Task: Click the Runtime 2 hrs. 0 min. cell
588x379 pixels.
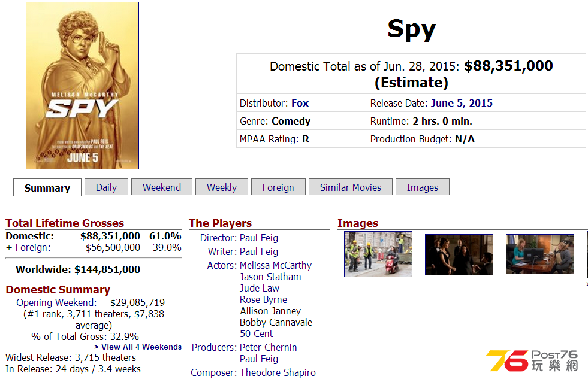Action: click(477, 121)
